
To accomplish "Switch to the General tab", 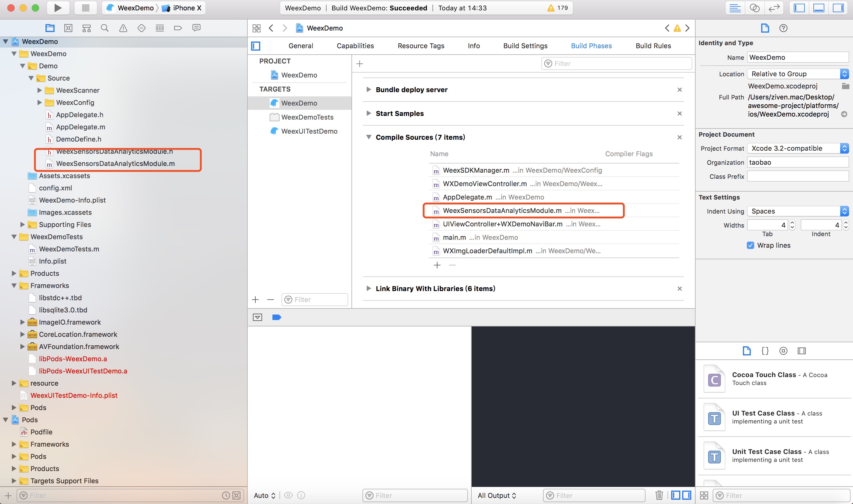I will point(301,46).
